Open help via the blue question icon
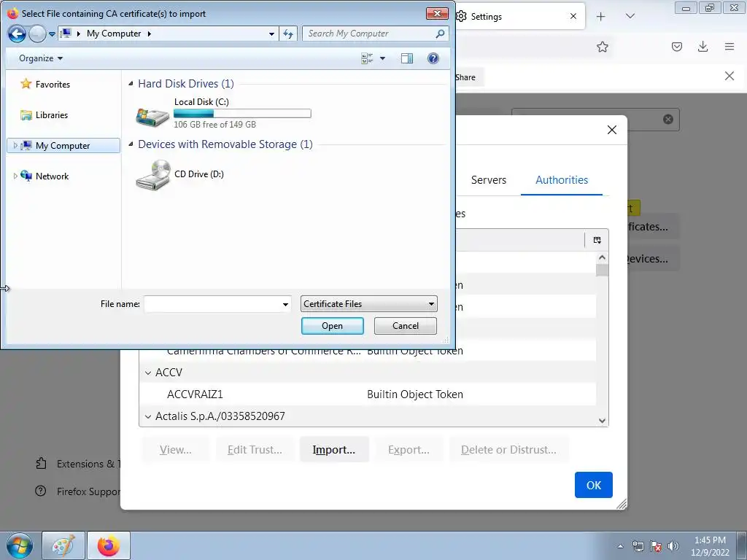The width and height of the screenshot is (747, 560). [433, 58]
